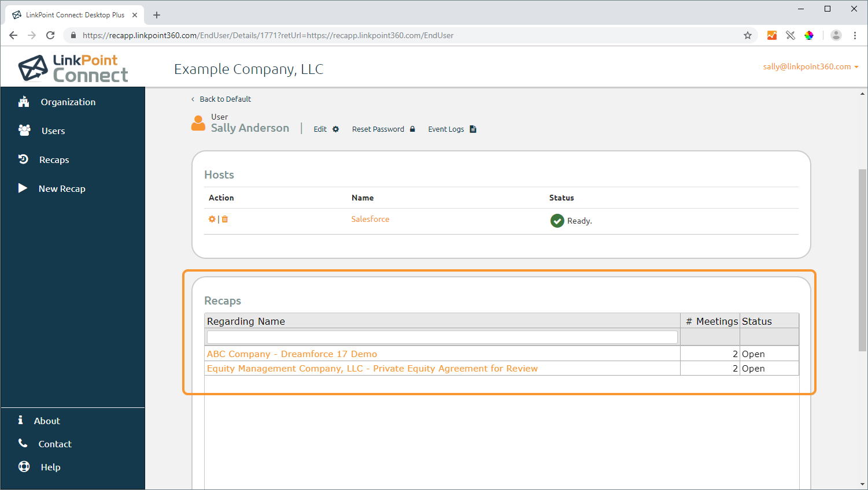Click the colorful pinwheel extension icon
Viewport: 868px width, 490px height.
pos(809,35)
